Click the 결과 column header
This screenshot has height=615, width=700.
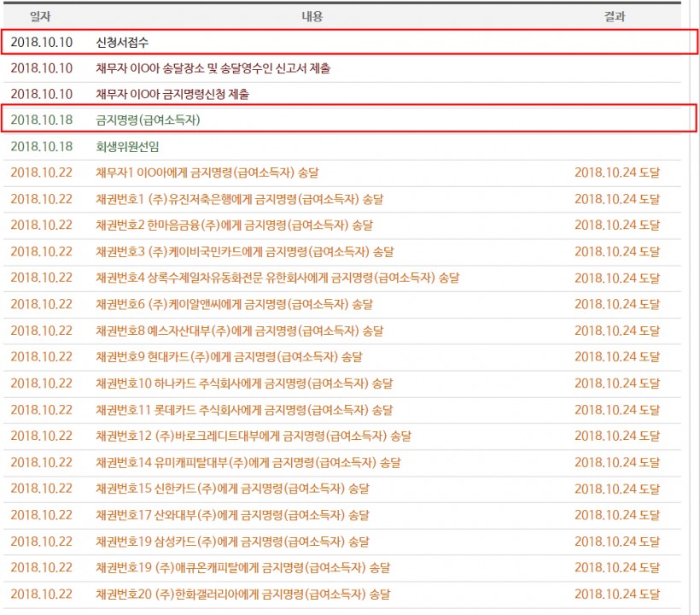tap(615, 16)
